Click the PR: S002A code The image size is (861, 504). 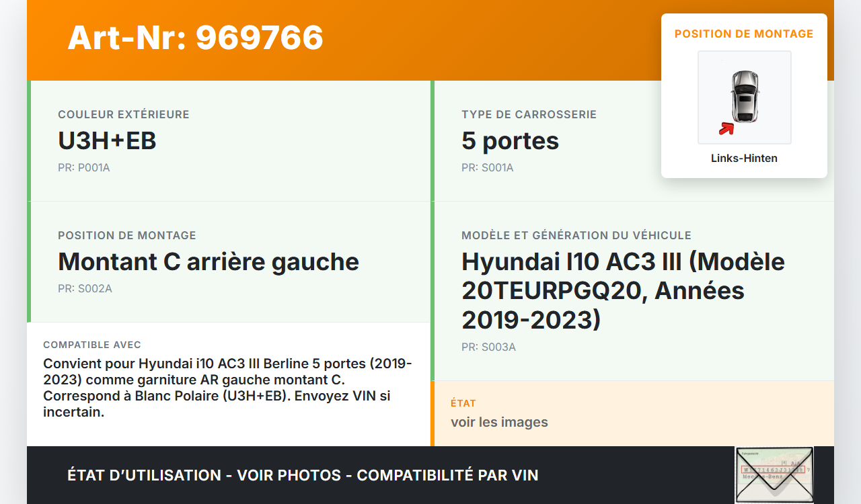[x=85, y=289]
